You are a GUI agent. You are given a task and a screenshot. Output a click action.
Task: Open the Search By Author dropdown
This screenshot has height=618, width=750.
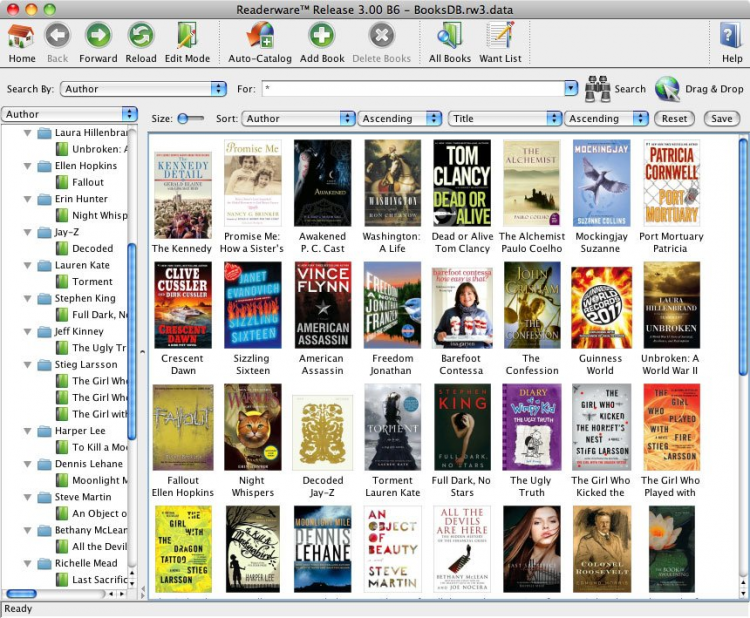pyautogui.click(x=143, y=89)
